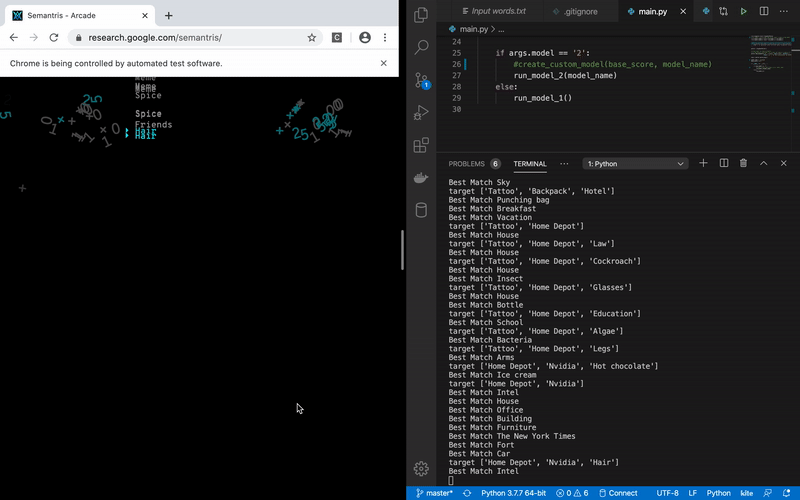This screenshot has height=500, width=800.
Task: Click highlighted Hair word in Semantris
Action: tap(145, 134)
